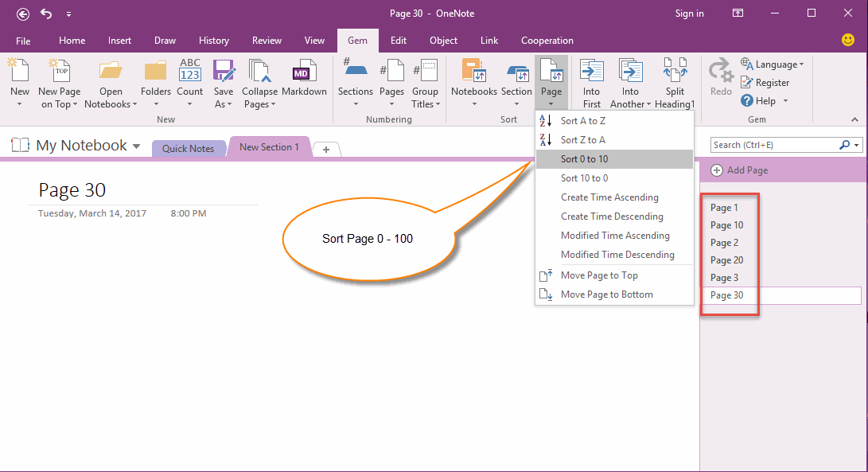Click the New page icon in ribbon

point(19,70)
